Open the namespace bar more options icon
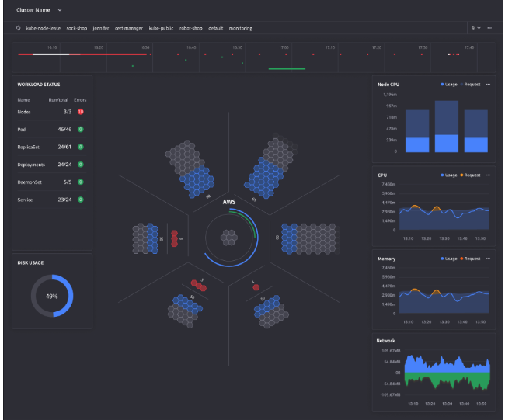 pos(489,28)
